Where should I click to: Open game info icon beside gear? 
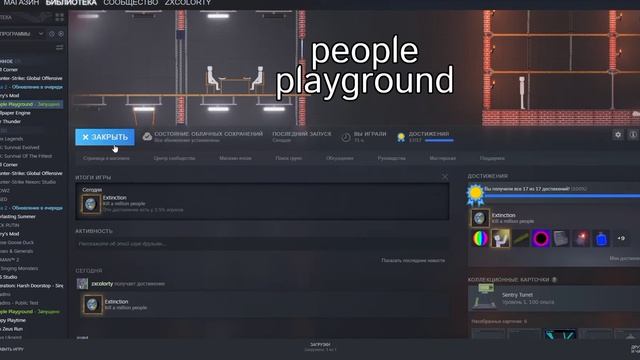coord(633,134)
